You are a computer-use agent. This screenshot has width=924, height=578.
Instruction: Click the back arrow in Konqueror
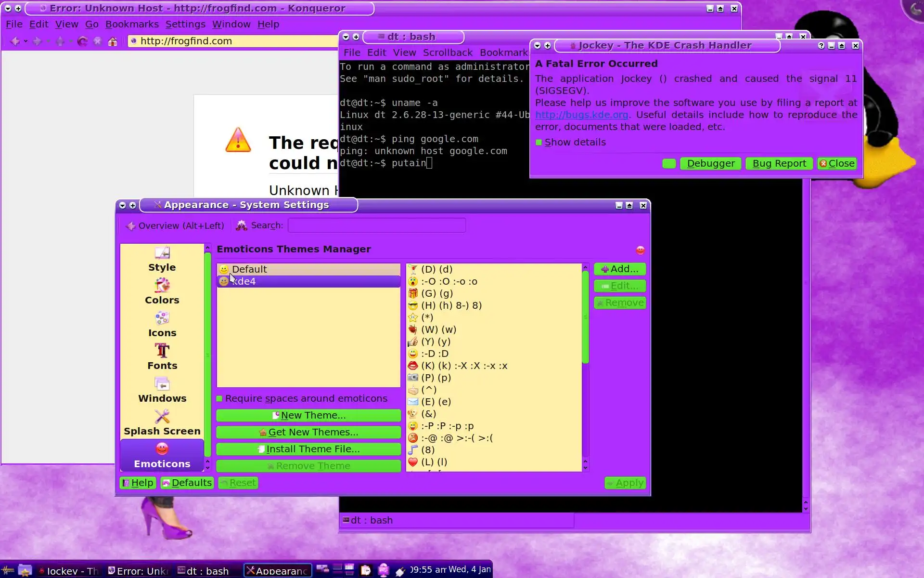15,41
